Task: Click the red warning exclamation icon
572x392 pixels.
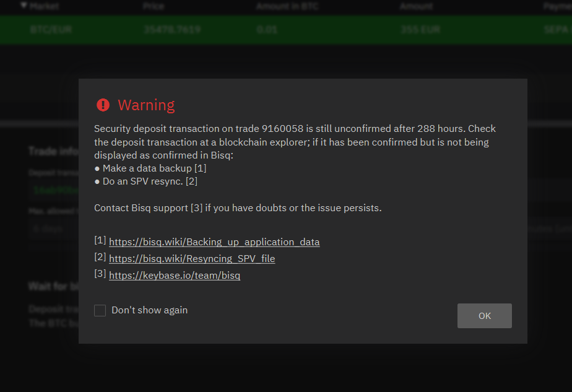Action: pos(103,105)
